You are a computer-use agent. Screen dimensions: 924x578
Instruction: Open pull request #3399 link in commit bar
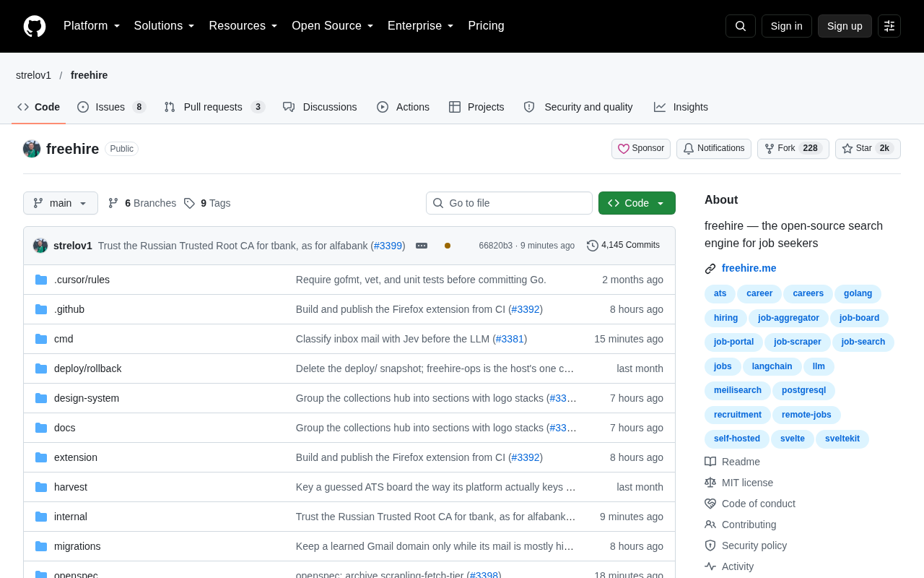(388, 246)
